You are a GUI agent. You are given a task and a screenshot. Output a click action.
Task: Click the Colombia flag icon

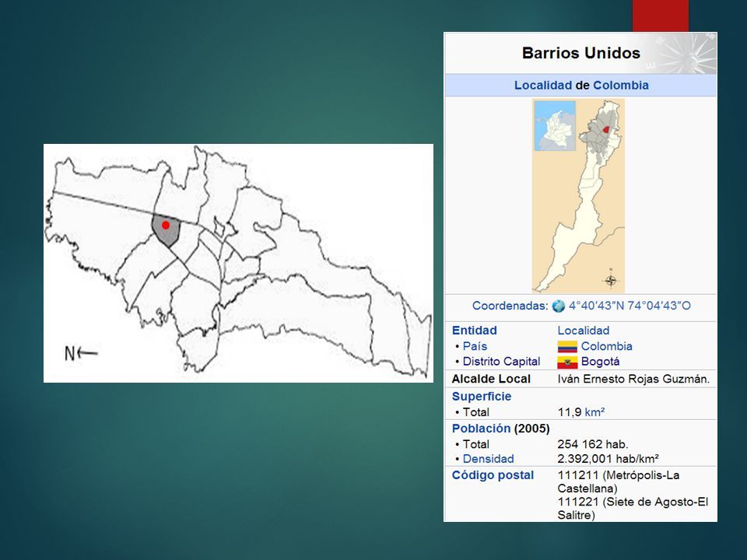567,347
